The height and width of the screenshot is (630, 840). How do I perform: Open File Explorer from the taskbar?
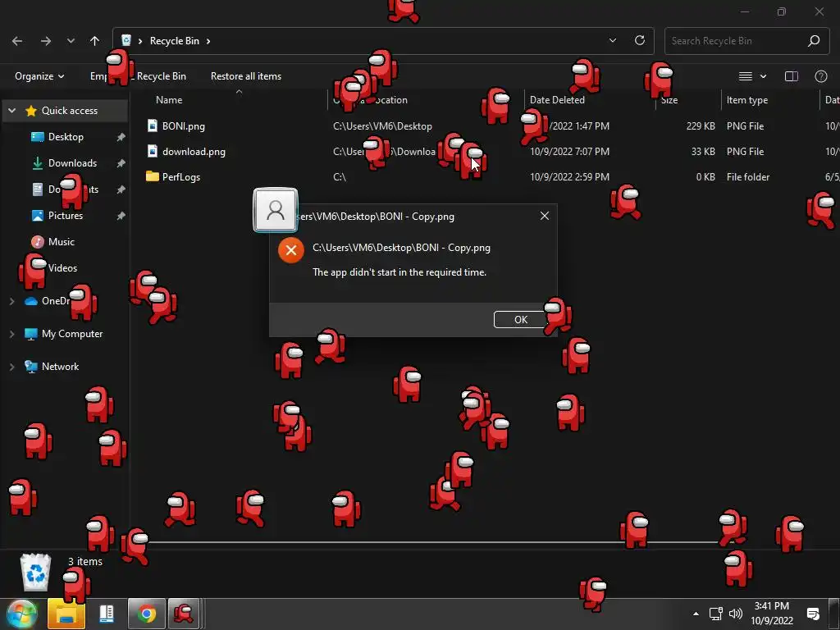(x=66, y=614)
